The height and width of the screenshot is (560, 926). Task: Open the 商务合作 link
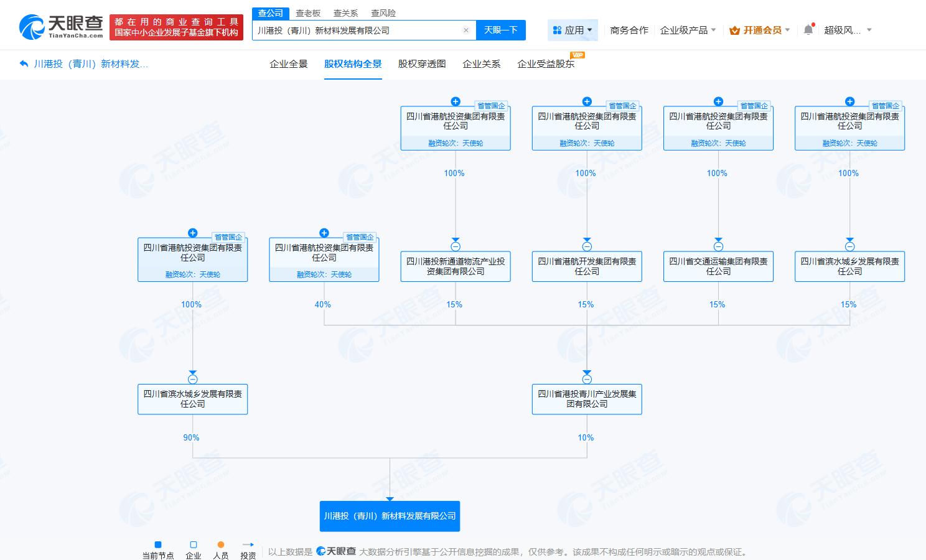click(x=629, y=30)
